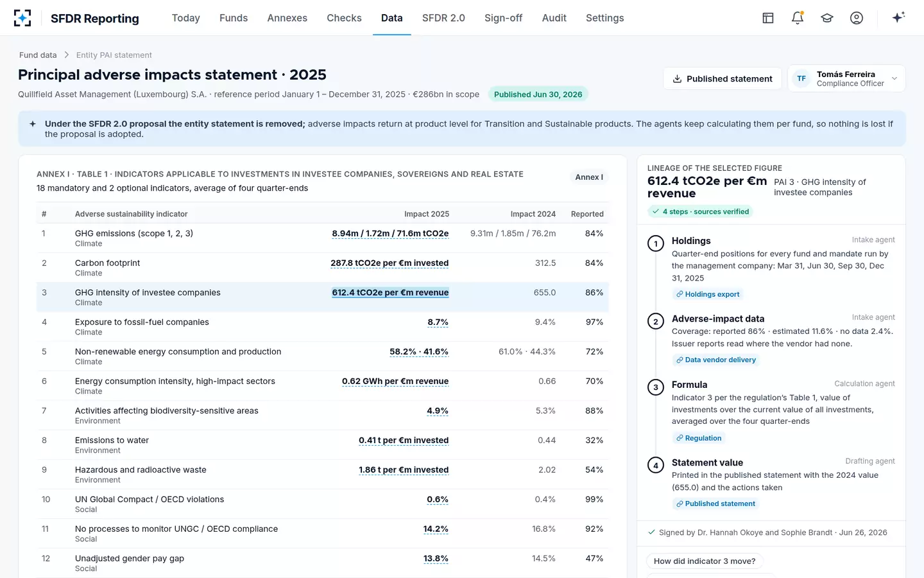The width and height of the screenshot is (924, 578).
Task: Click the Adverse sustainability indicator column header
Action: 132,214
